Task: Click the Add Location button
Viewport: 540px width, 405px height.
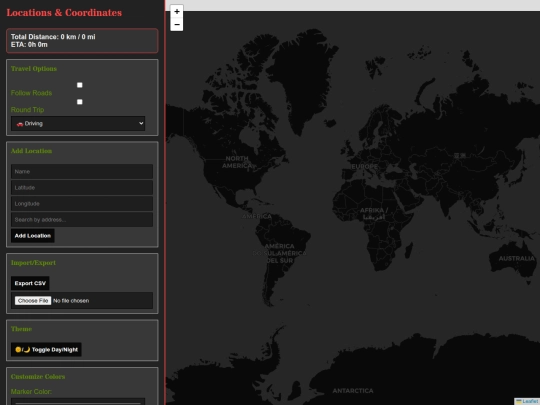Action: (x=33, y=236)
